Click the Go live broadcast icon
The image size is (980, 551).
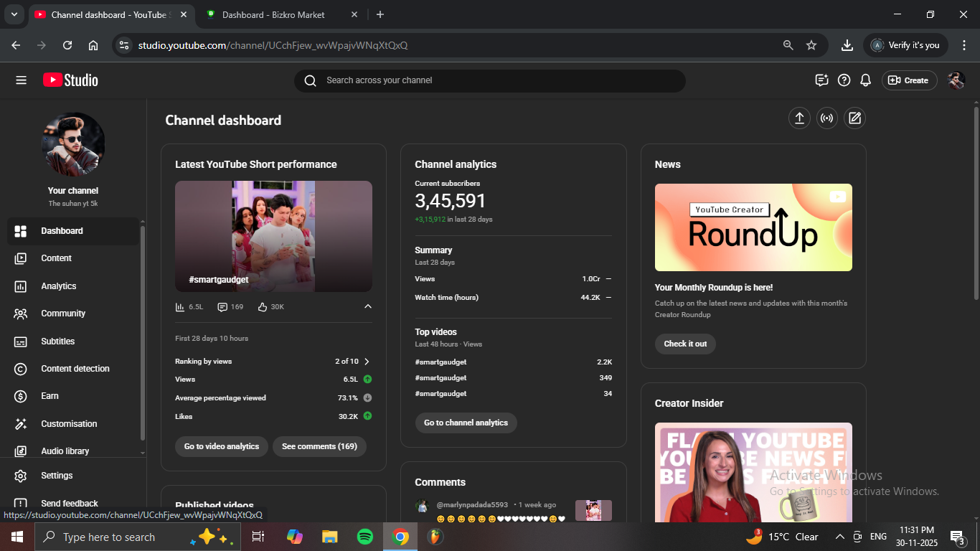pyautogui.click(x=826, y=118)
